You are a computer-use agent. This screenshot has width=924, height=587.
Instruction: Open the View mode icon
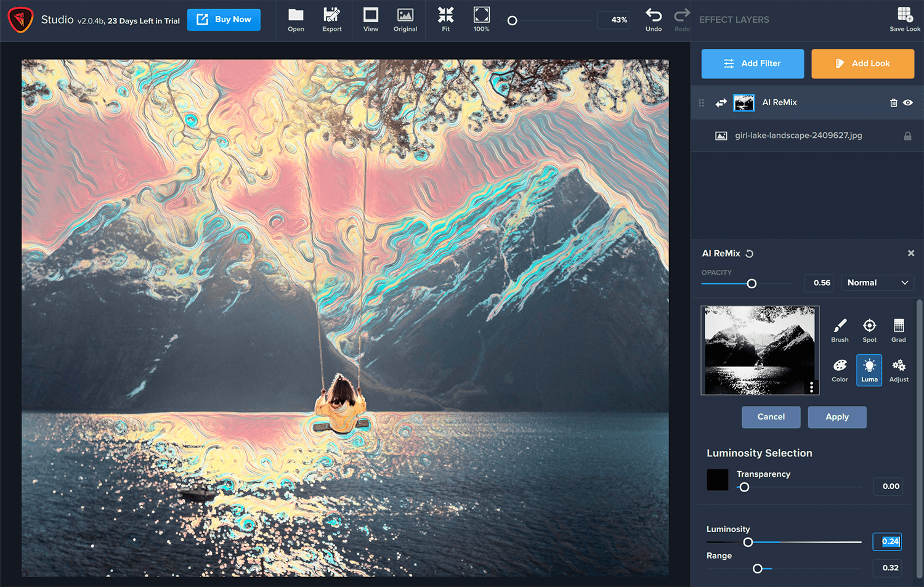point(371,20)
